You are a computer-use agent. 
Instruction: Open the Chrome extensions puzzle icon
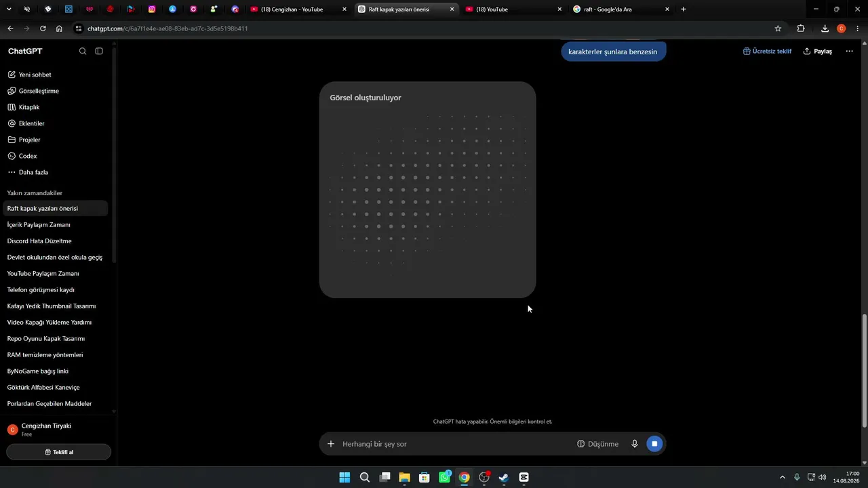pyautogui.click(x=801, y=28)
